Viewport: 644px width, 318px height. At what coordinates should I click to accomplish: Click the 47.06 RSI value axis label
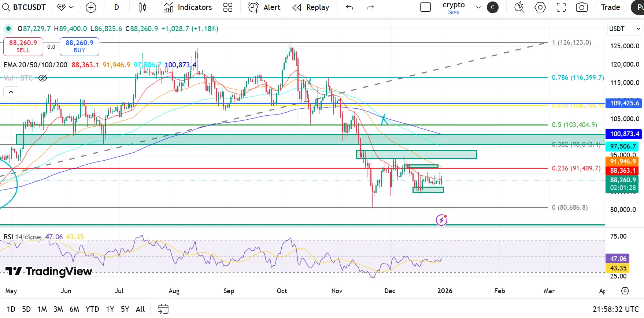pos(618,259)
